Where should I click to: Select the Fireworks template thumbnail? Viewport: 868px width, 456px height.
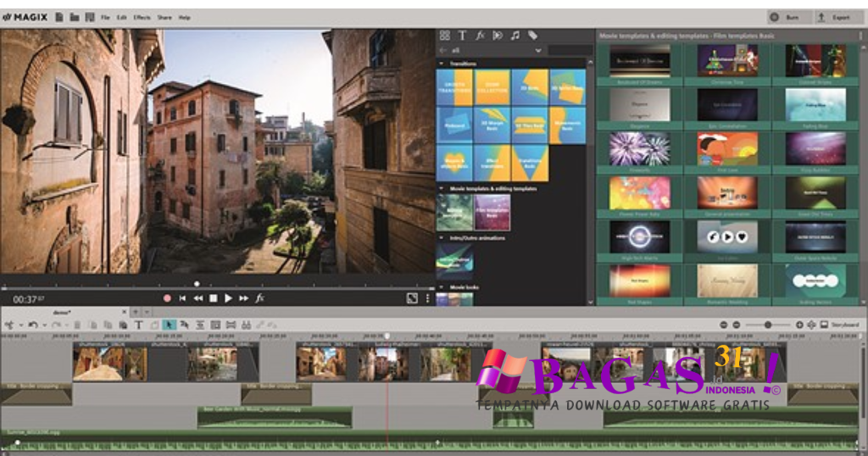pos(639,149)
